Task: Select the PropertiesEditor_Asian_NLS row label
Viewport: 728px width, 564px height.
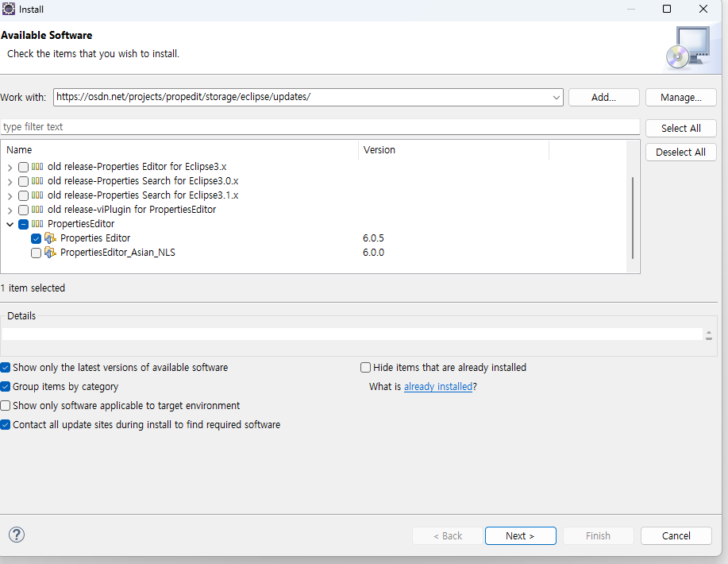Action: (x=117, y=253)
